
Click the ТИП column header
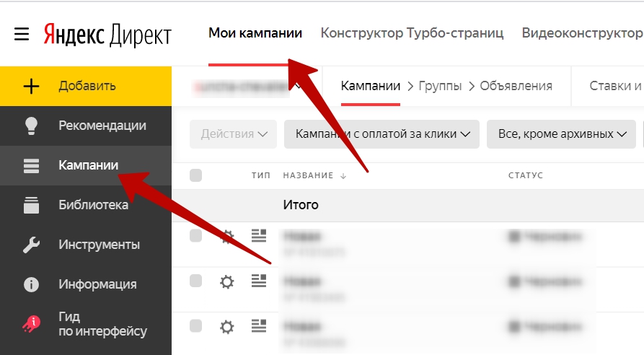[261, 175]
